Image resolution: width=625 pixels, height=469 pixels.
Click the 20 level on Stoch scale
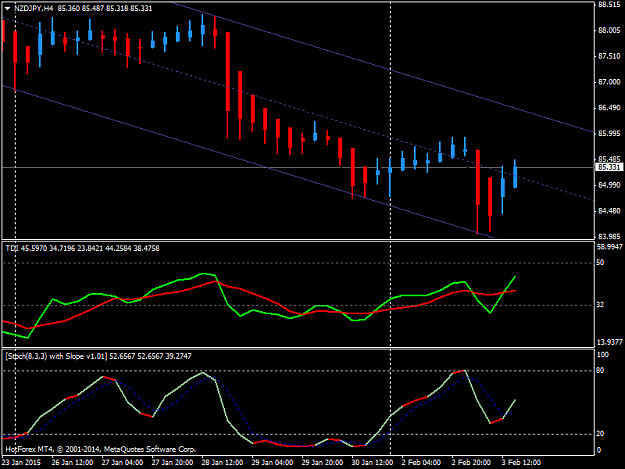pos(600,434)
